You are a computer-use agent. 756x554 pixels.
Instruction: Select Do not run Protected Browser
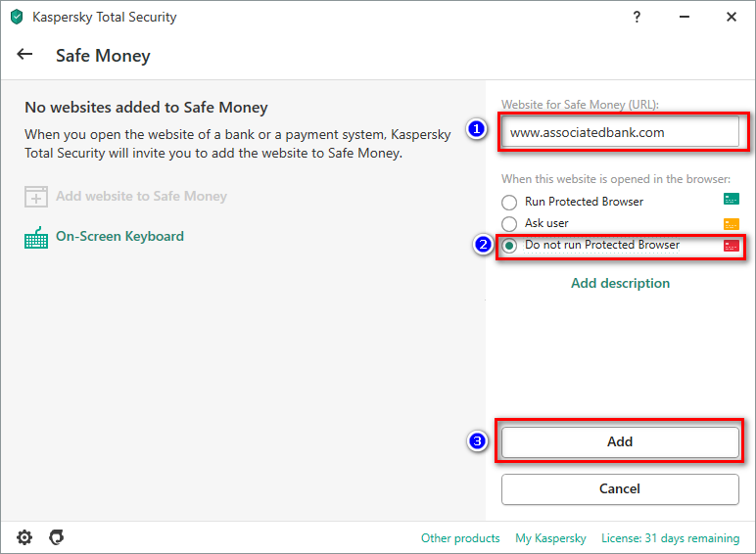(509, 246)
